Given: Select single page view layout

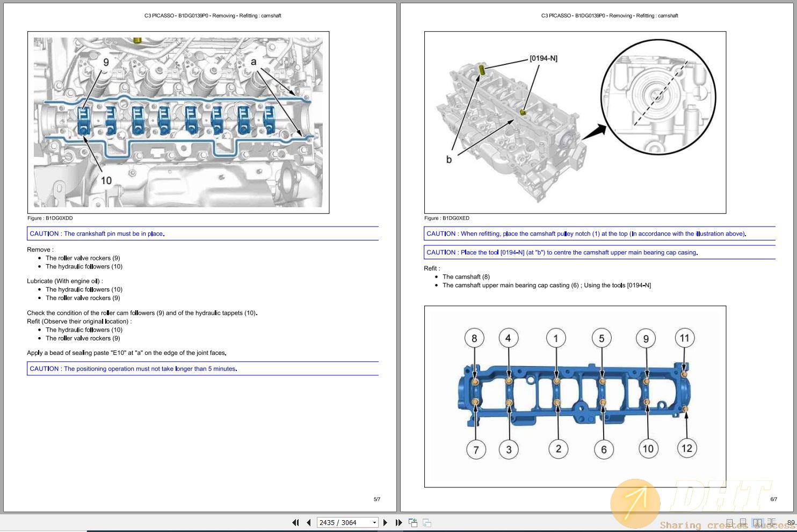Looking at the screenshot, I should [x=729, y=522].
